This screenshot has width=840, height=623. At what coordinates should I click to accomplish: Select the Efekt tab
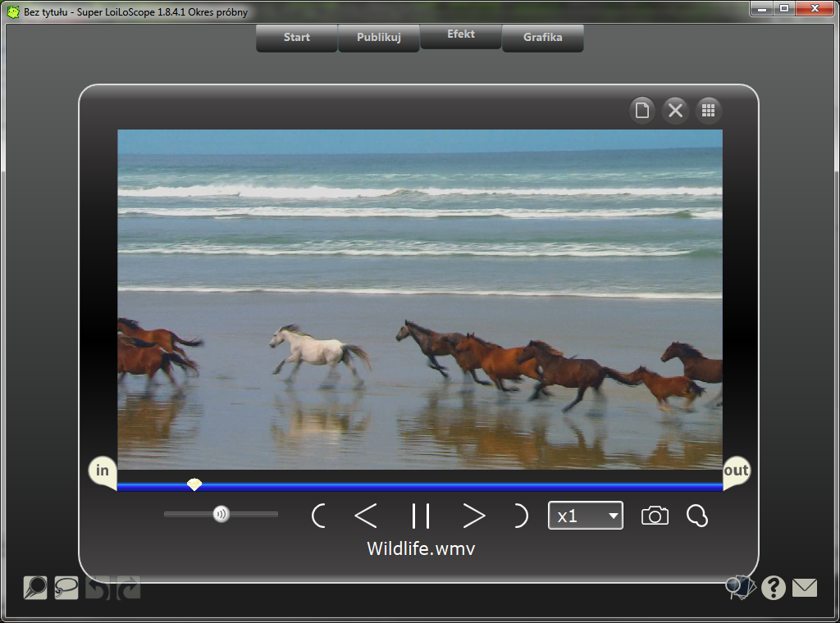click(x=461, y=35)
